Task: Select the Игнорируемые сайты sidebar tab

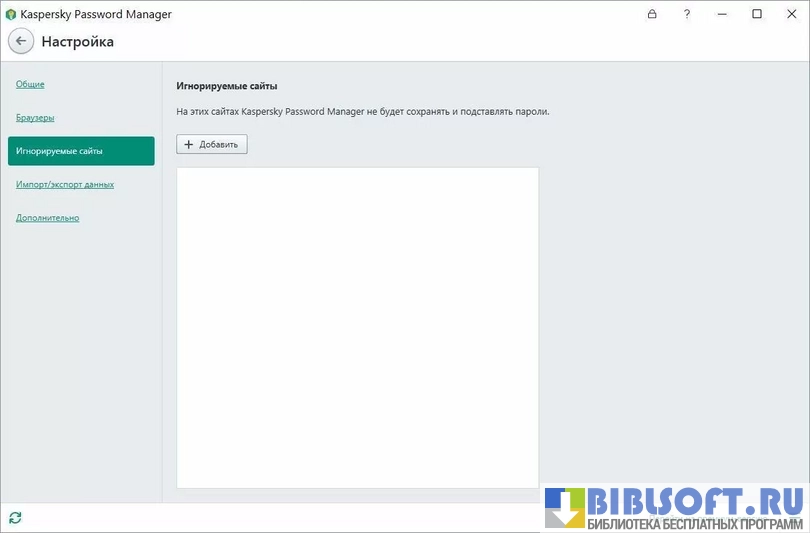Action: [81, 151]
